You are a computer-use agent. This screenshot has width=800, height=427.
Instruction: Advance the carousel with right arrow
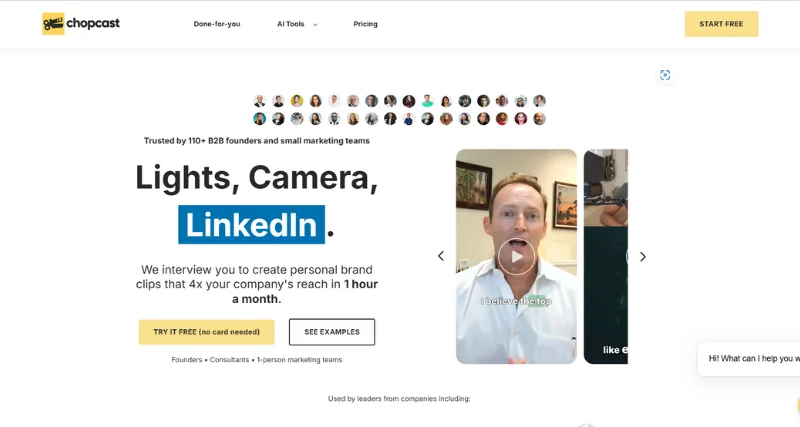pos(643,256)
